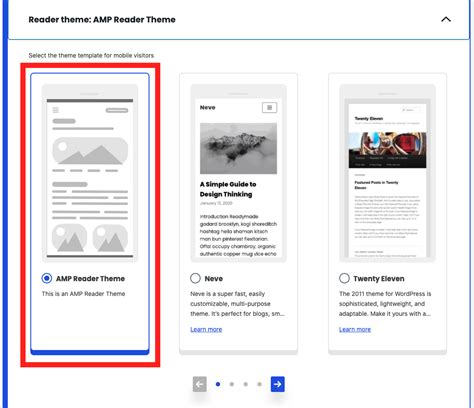This screenshot has height=408, width=474.
Task: Go to next themes with right arrow
Action: coord(278,384)
